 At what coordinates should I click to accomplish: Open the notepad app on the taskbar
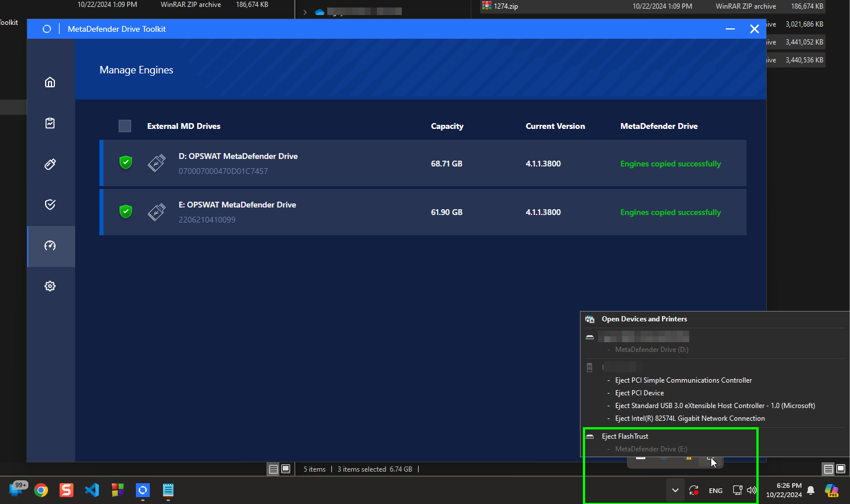[168, 490]
